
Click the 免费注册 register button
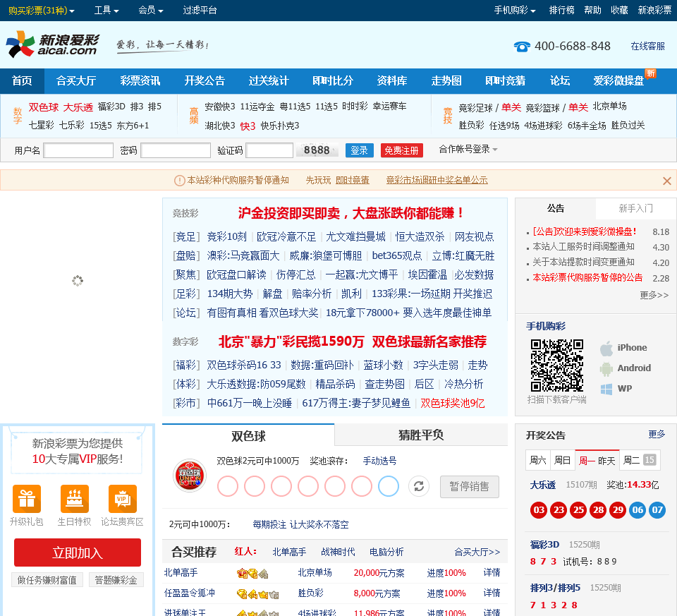401,150
